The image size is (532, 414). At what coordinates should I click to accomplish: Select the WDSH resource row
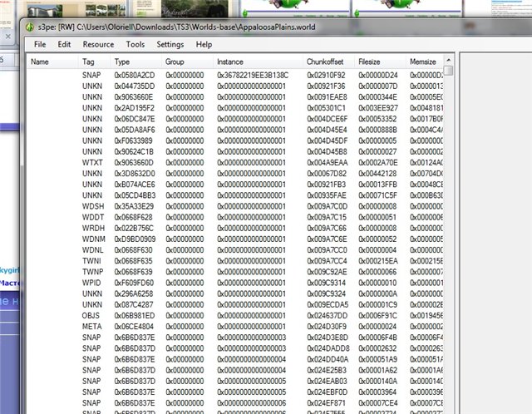pyautogui.click(x=92, y=205)
